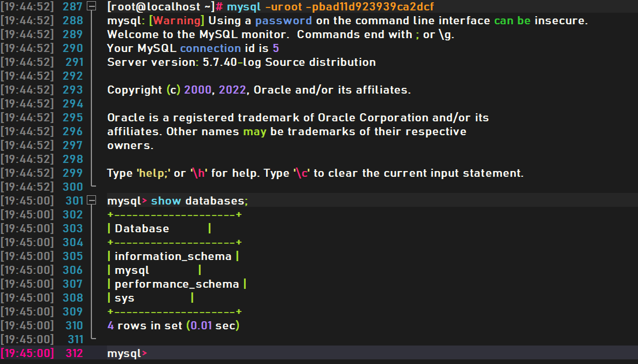Select the 'sys' database row

(150, 298)
